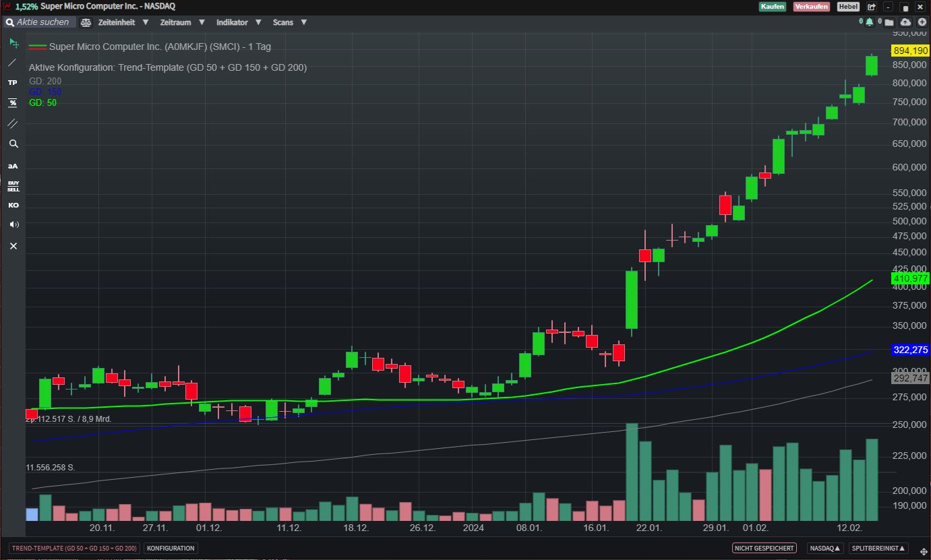The height and width of the screenshot is (560, 931).
Task: Expand the Zeitraum dropdown menu
Action: pos(182,22)
